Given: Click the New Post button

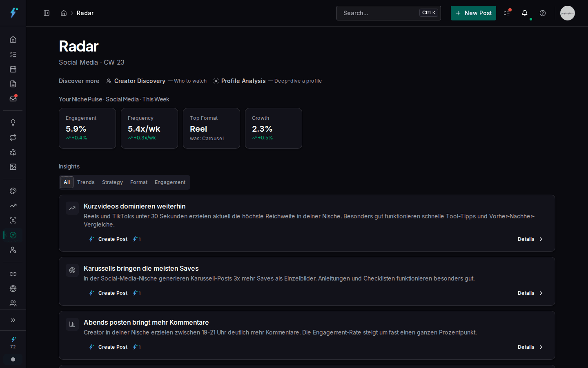Looking at the screenshot, I should pyautogui.click(x=473, y=13).
